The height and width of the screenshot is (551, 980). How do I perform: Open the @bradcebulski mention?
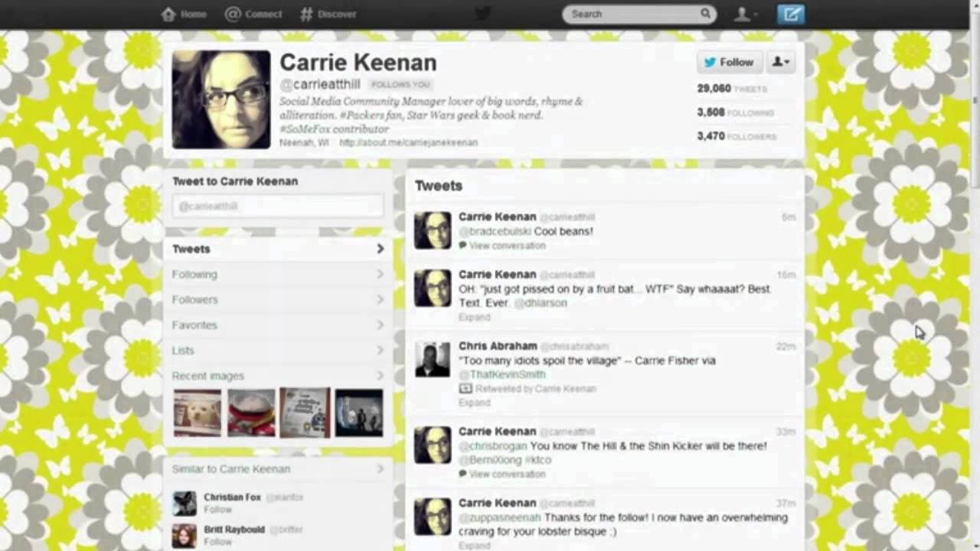tap(495, 231)
